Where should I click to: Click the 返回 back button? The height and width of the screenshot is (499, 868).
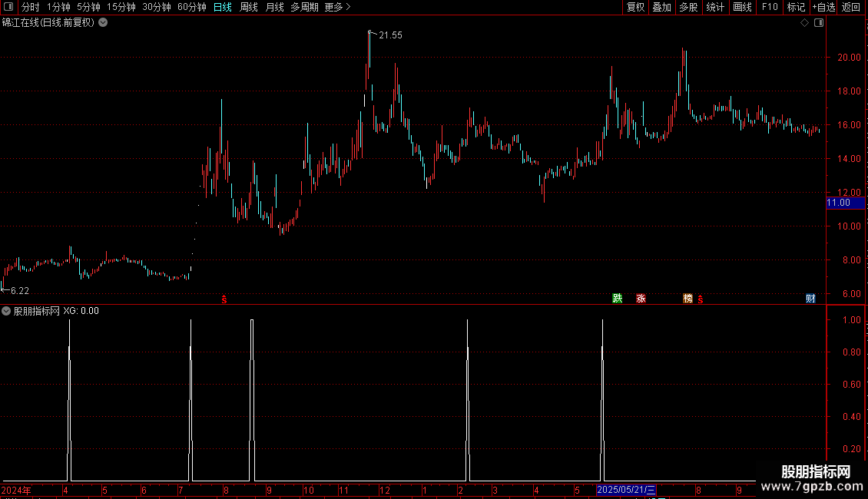click(x=851, y=7)
